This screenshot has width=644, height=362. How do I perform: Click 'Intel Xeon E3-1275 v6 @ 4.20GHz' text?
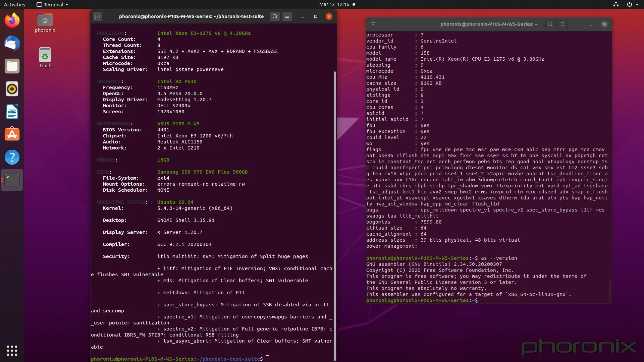pyautogui.click(x=204, y=33)
